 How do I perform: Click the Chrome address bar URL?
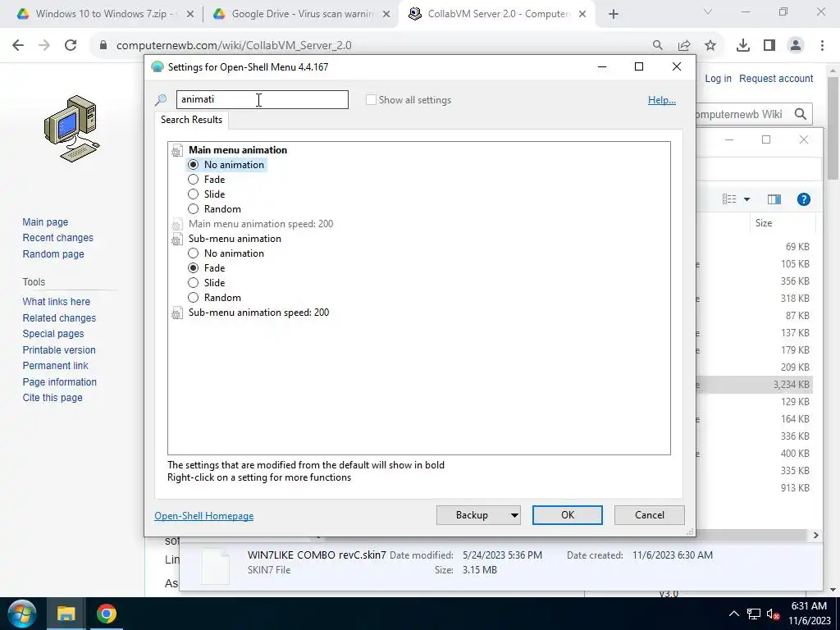point(234,46)
